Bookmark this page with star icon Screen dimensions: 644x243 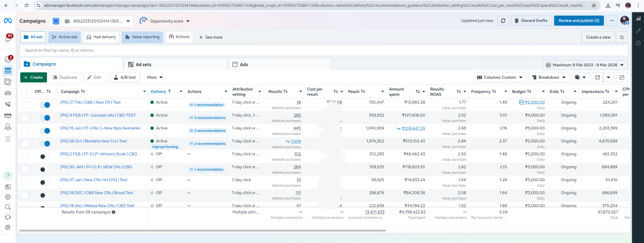[x=593, y=6]
